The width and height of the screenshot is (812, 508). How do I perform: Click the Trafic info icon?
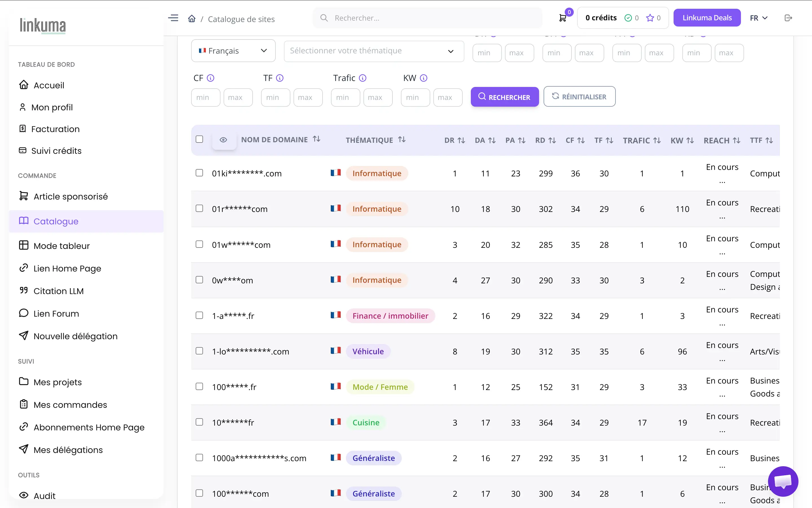[x=363, y=78]
